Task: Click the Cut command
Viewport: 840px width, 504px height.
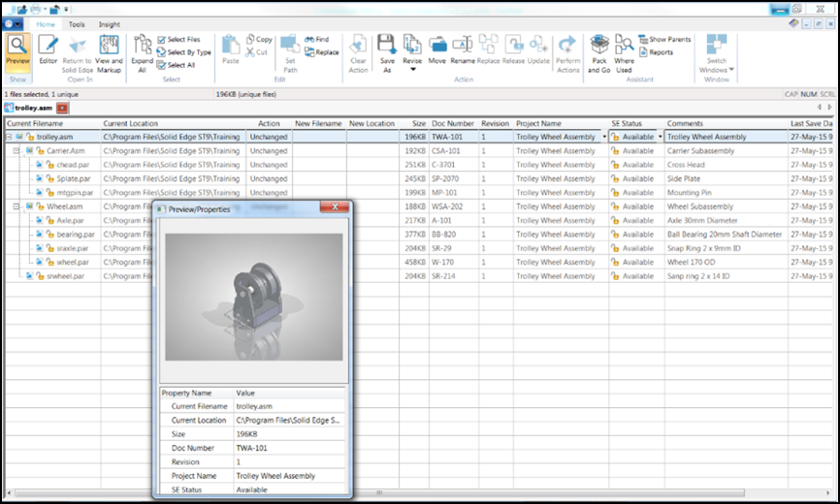Action: (257, 52)
